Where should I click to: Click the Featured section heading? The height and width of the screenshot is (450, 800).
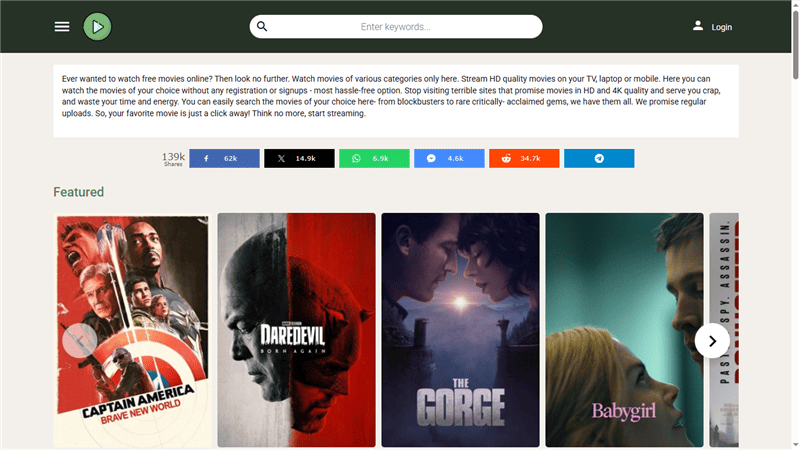78,192
